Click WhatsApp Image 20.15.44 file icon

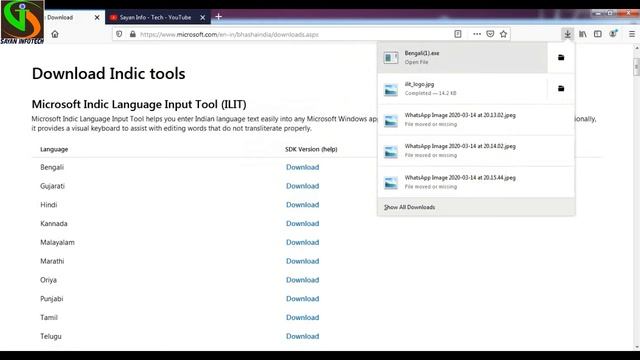point(391,183)
